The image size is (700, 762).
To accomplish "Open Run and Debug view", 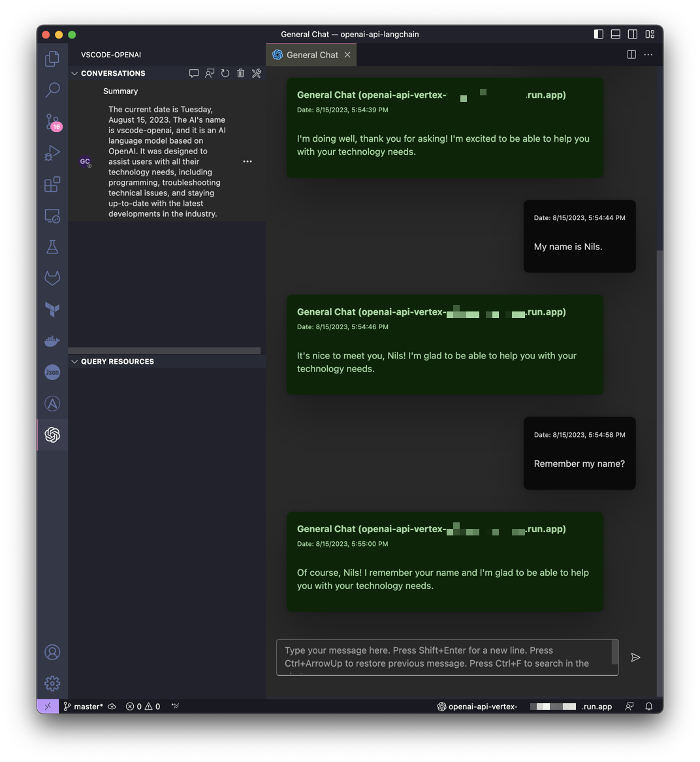I will [52, 153].
